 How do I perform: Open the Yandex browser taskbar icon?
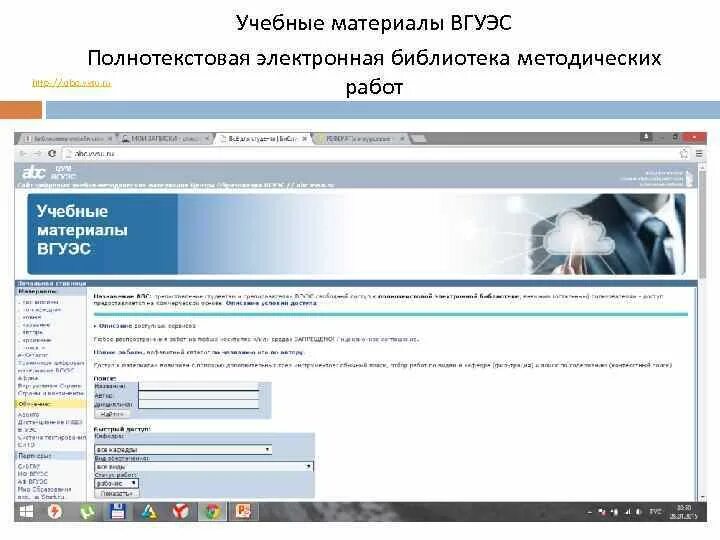coord(180,512)
